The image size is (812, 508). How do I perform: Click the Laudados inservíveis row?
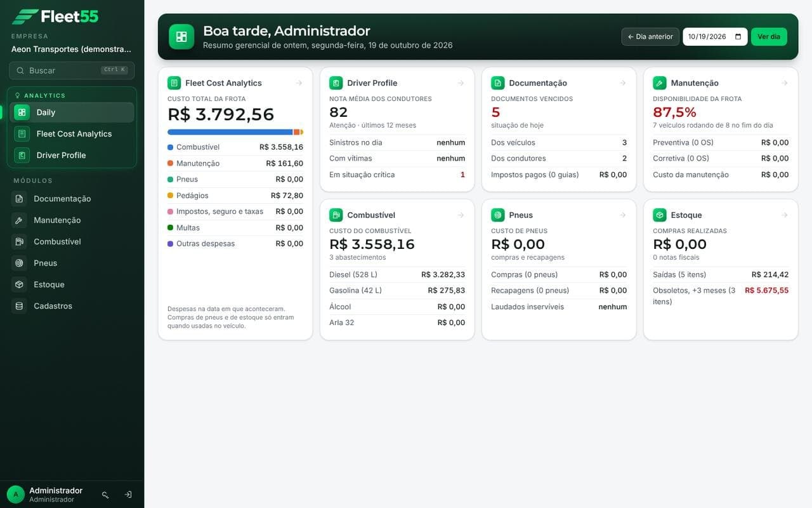tap(559, 307)
